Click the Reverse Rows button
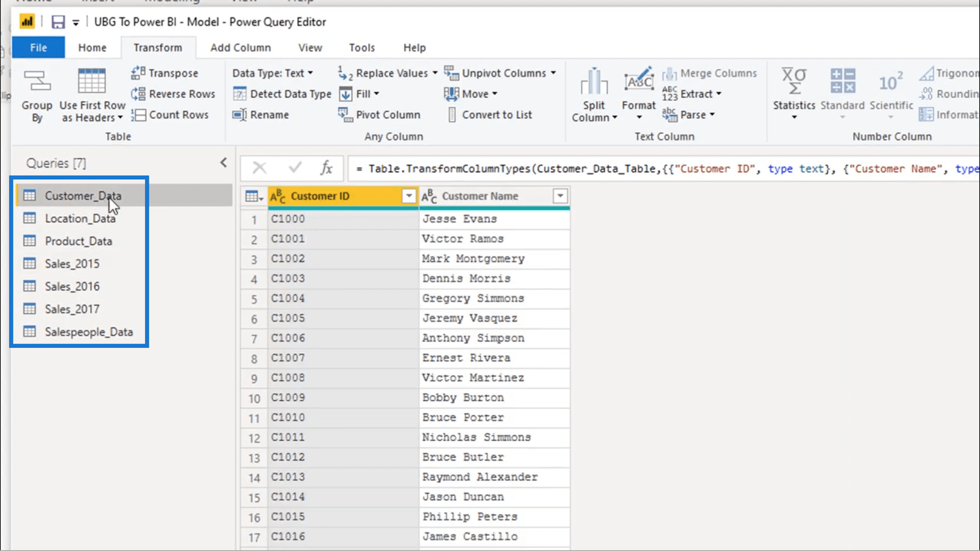The image size is (980, 551). click(173, 94)
